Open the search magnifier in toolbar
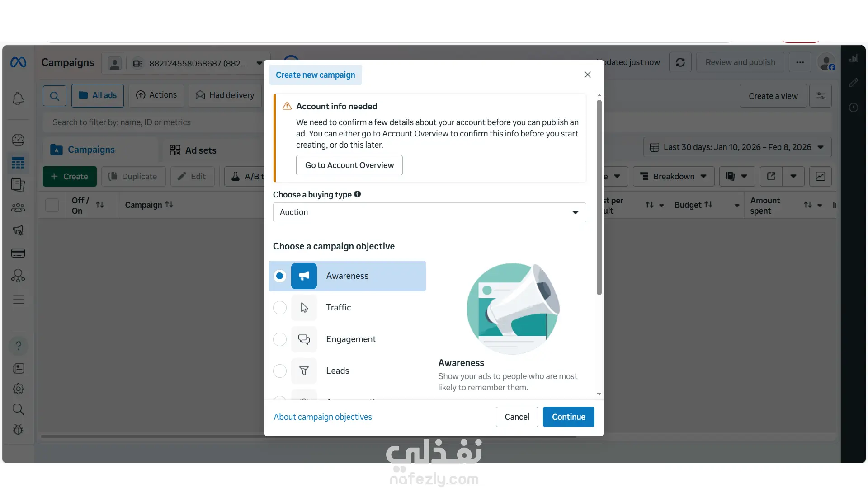 pyautogui.click(x=55, y=96)
